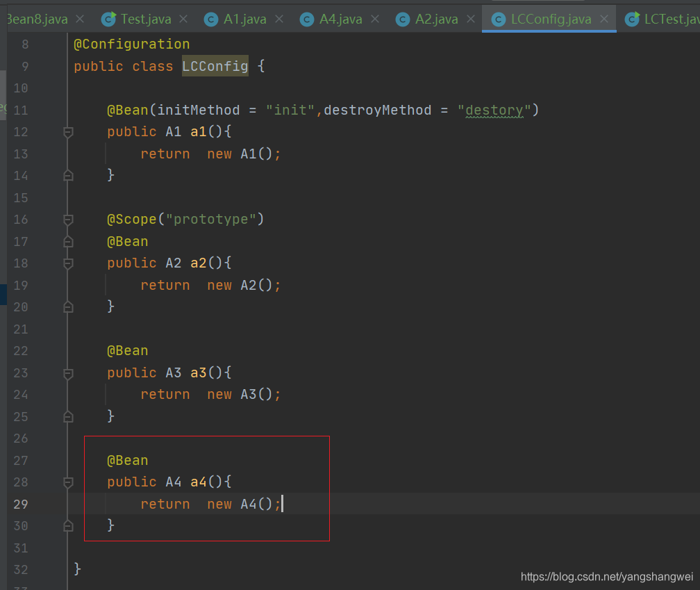Collapse a2() method end marker line 20
The height and width of the screenshot is (590, 700).
[68, 307]
